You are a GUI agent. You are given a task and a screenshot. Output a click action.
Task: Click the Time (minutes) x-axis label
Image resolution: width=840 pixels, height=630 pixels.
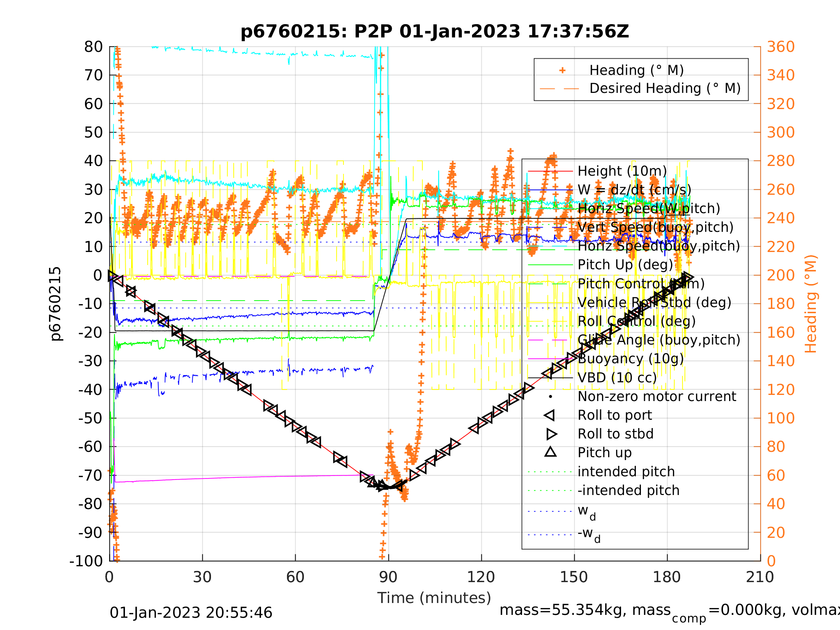[x=434, y=598]
